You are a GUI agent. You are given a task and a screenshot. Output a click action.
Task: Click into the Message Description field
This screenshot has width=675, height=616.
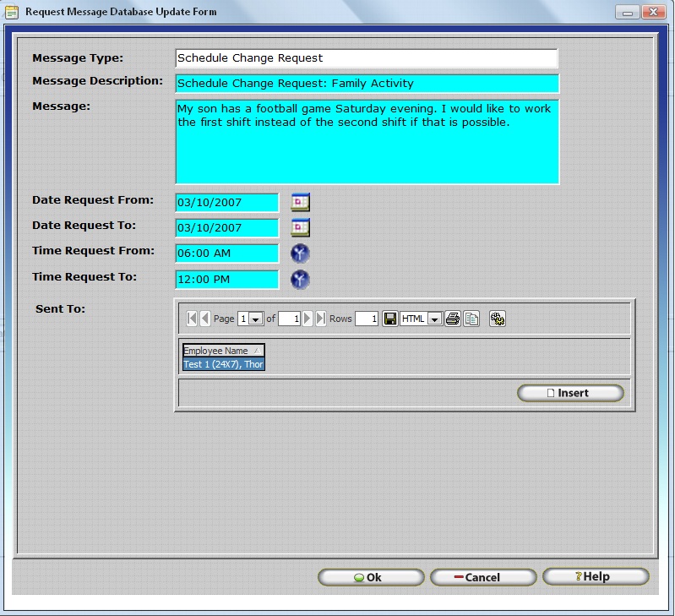point(367,84)
